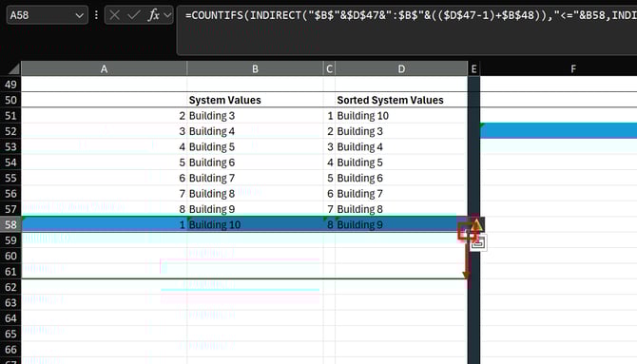Select row 61 header

[10, 272]
